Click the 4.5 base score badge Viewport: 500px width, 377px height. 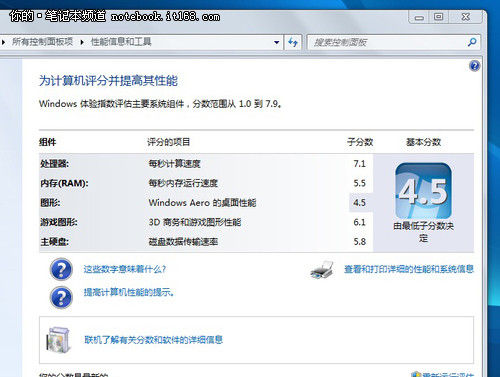423,191
